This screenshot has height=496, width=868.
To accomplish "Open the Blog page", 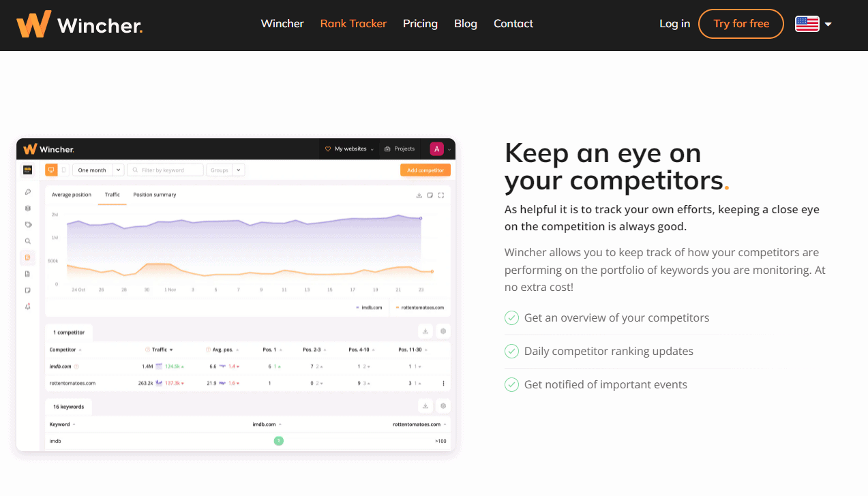I will 466,24.
